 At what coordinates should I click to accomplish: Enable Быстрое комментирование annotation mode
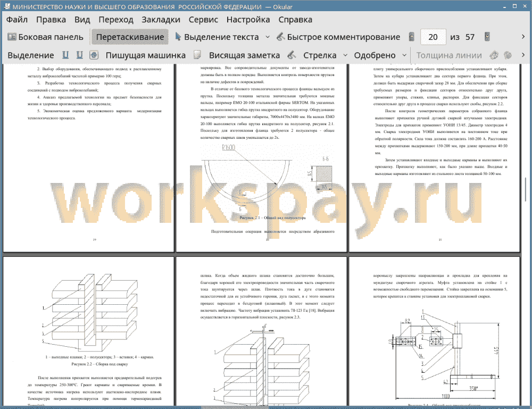coord(338,37)
